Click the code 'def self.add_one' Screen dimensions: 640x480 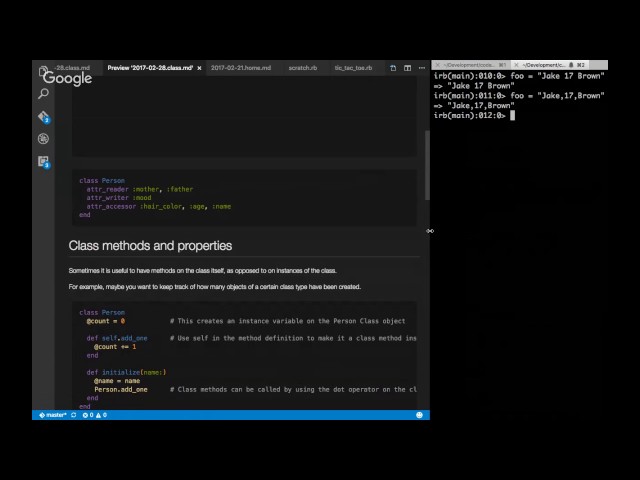click(x=117, y=338)
